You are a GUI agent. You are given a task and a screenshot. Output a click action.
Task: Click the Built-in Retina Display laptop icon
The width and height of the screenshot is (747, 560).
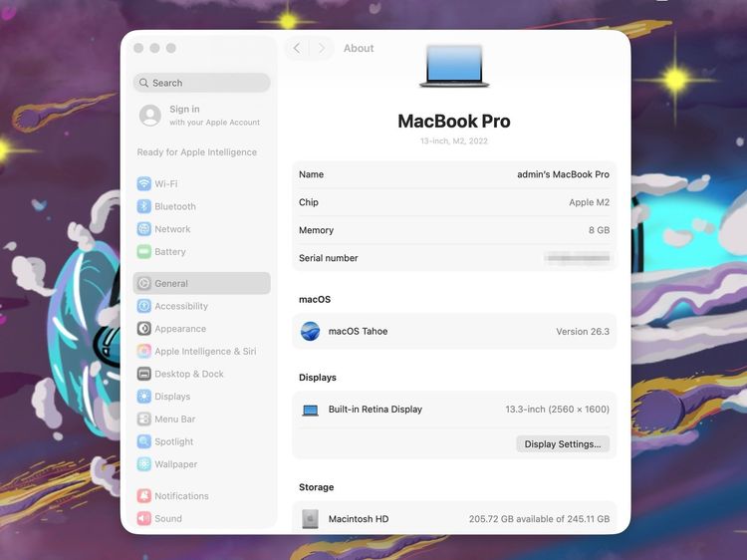(310, 410)
